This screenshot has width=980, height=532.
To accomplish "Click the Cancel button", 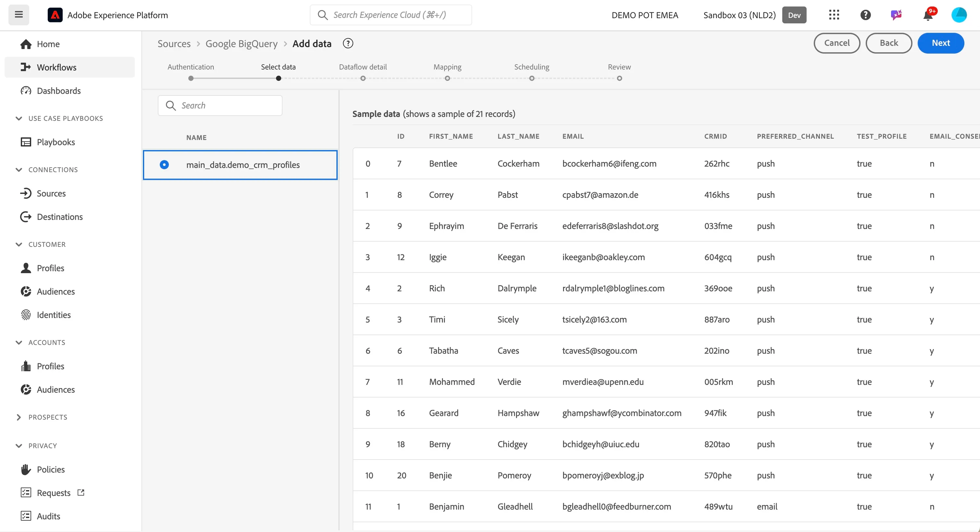I will click(x=836, y=43).
